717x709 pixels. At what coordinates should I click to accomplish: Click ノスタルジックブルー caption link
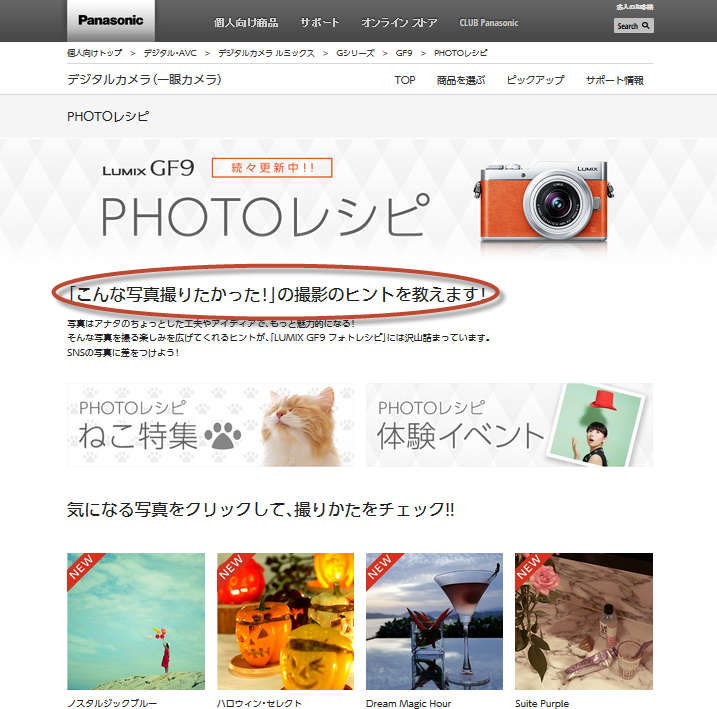pyautogui.click(x=112, y=703)
